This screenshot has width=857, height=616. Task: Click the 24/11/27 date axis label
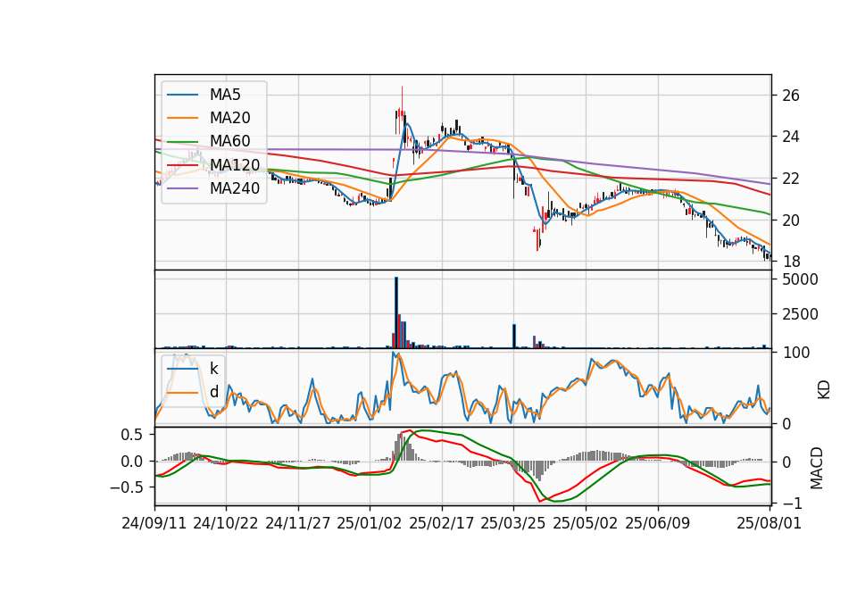(x=298, y=523)
